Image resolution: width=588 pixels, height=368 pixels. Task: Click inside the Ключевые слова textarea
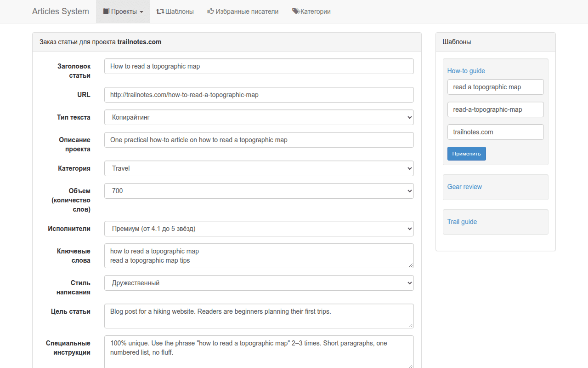tap(259, 256)
